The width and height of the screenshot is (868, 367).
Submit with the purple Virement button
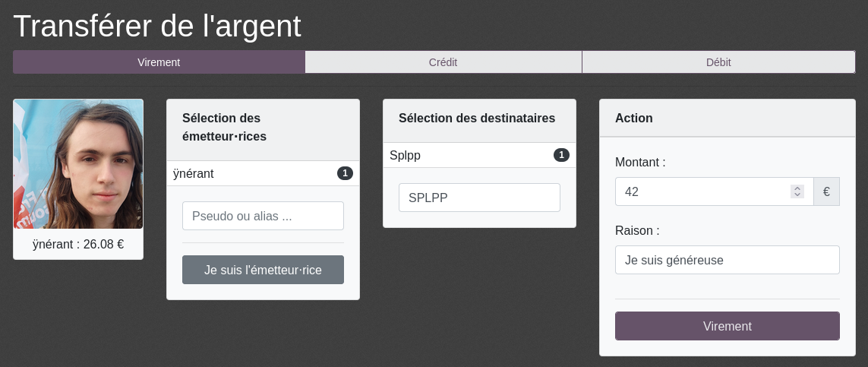[x=727, y=326]
